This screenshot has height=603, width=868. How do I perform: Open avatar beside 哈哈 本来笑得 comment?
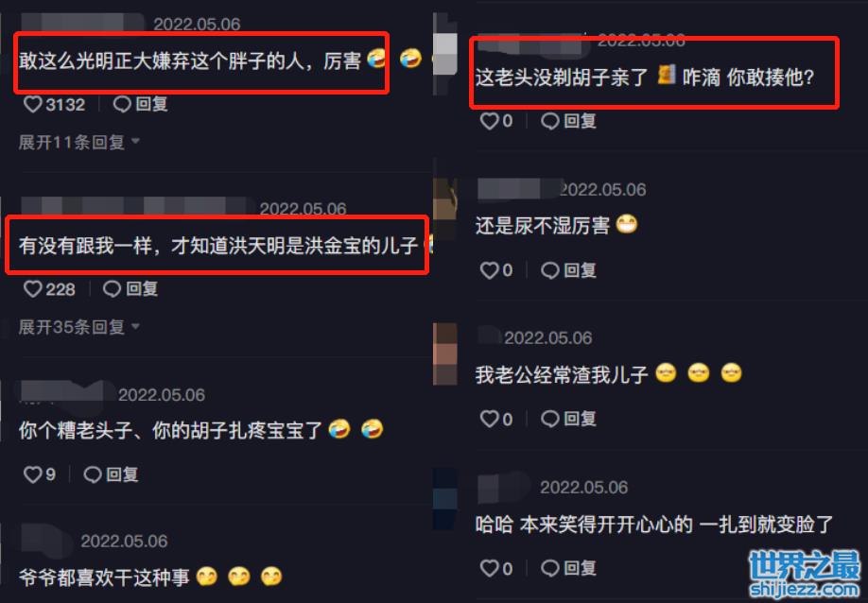445,498
